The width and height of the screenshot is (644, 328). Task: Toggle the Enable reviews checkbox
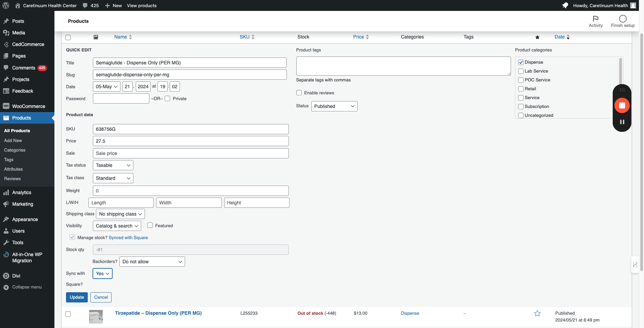(299, 93)
